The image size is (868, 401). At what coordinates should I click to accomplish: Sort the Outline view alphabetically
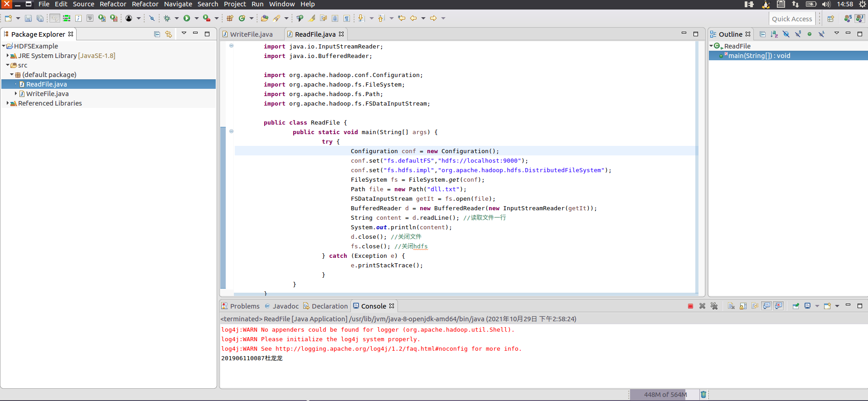(774, 34)
